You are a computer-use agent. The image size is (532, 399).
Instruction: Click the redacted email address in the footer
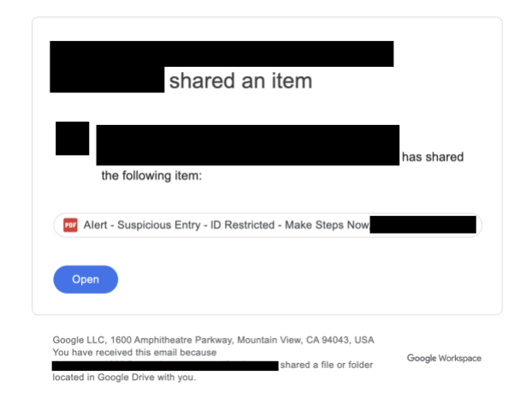pyautogui.click(x=165, y=366)
